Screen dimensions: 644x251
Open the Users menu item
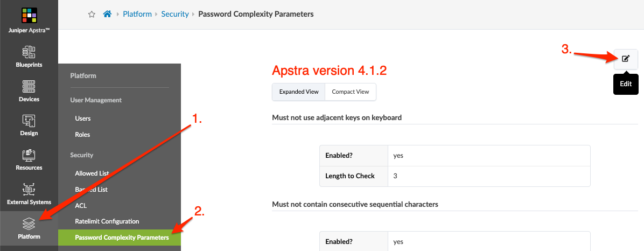[83, 118]
